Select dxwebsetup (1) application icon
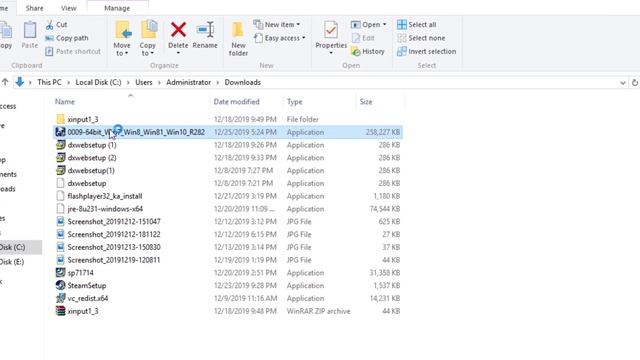Image resolution: width=640 pixels, height=360 pixels. coord(60,145)
